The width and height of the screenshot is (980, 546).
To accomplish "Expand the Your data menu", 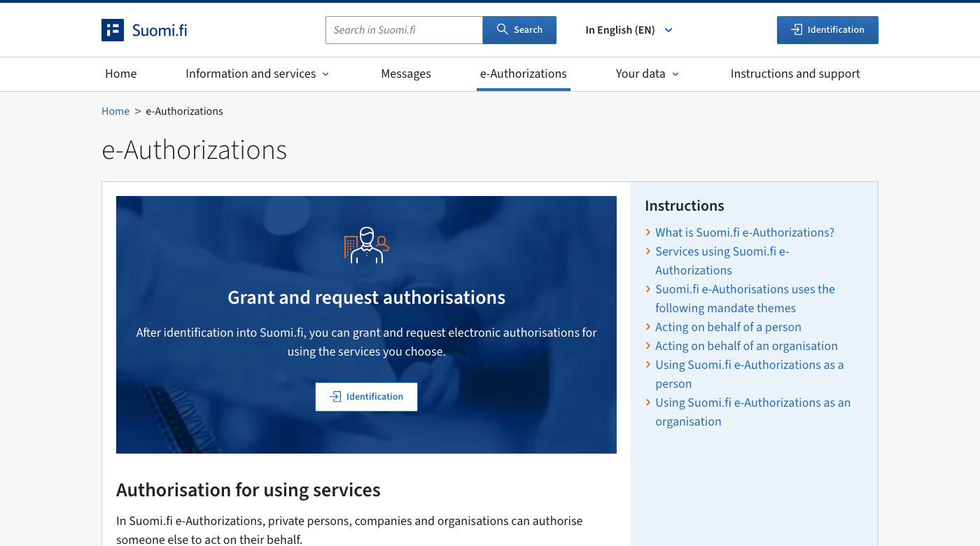I will pyautogui.click(x=647, y=73).
